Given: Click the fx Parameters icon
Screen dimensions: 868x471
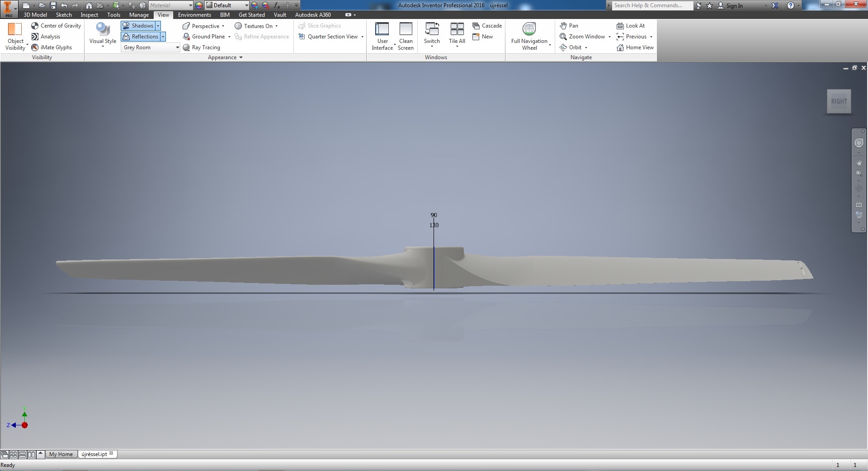Looking at the screenshot, I should click(277, 5).
